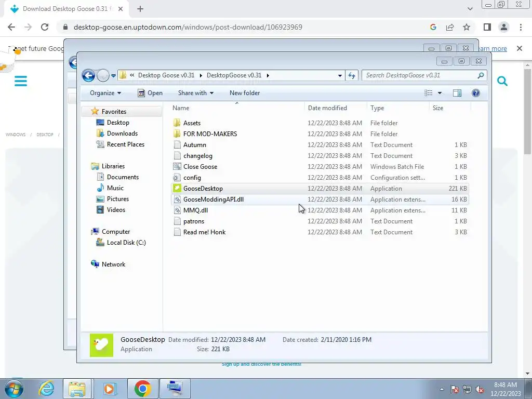This screenshot has height=399, width=532.
Task: Click the Chrome taskbar icon
Action: [x=142, y=389]
